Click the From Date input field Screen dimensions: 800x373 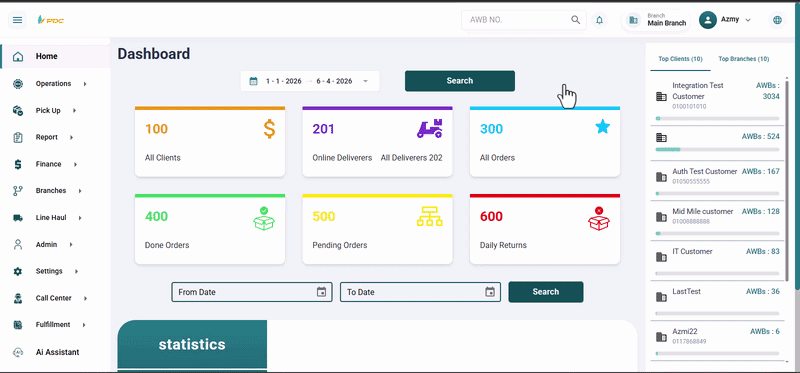click(252, 292)
